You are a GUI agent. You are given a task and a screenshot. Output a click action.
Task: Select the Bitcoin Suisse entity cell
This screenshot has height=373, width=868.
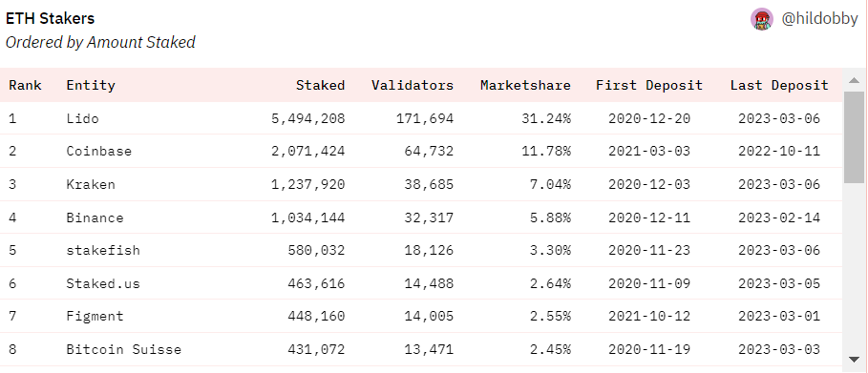pyautogui.click(x=124, y=349)
